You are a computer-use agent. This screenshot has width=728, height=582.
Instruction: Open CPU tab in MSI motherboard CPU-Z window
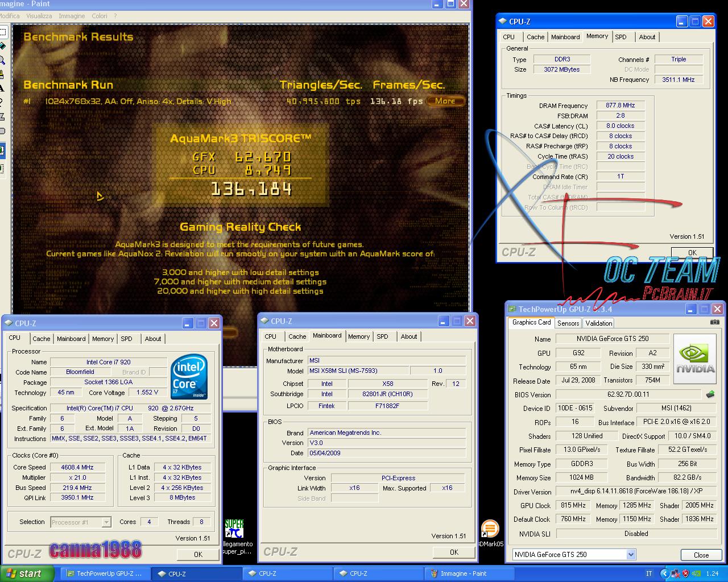click(x=271, y=336)
